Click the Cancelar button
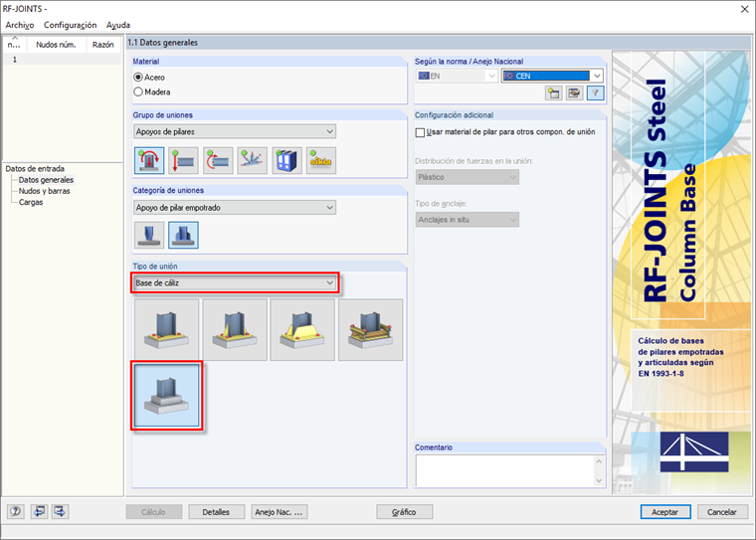The width and height of the screenshot is (756, 540). point(722,512)
